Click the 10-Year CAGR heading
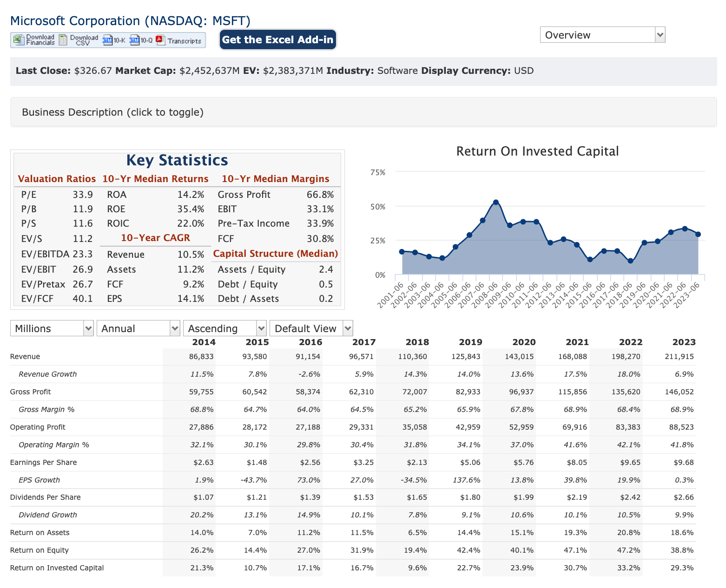This screenshot has width=726, height=588. [156, 238]
